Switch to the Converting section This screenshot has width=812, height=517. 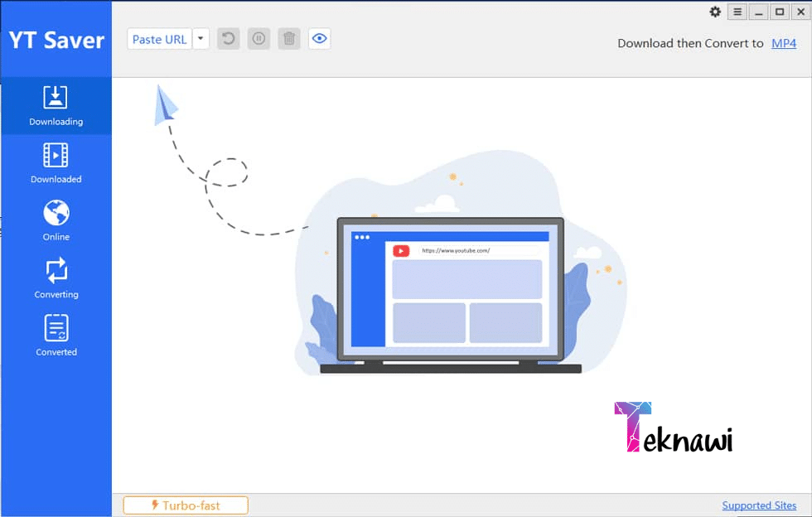[x=56, y=278]
